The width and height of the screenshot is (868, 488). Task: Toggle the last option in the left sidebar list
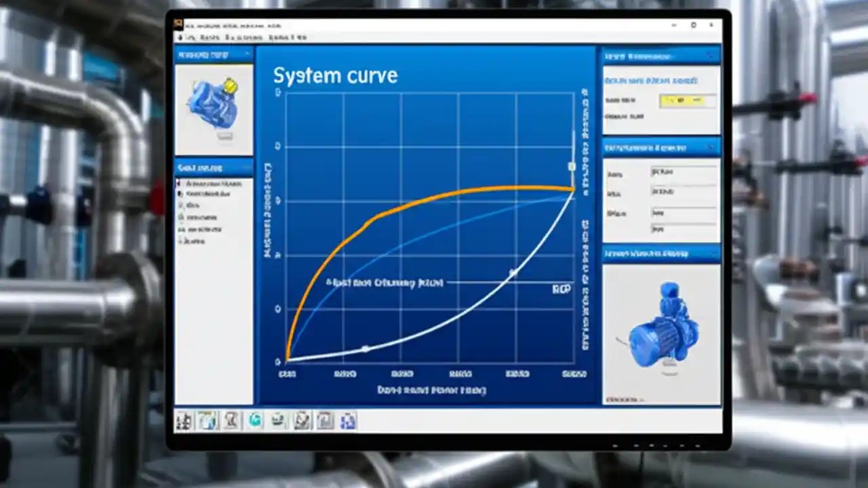pyautogui.click(x=203, y=241)
